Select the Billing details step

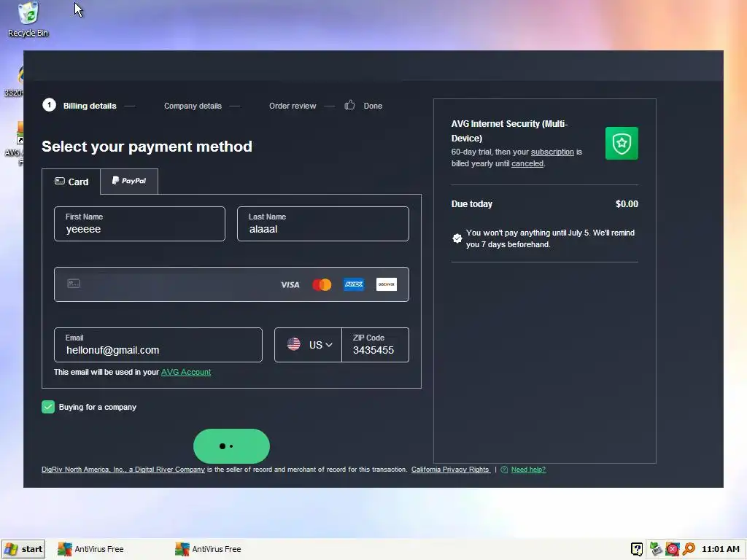click(90, 106)
